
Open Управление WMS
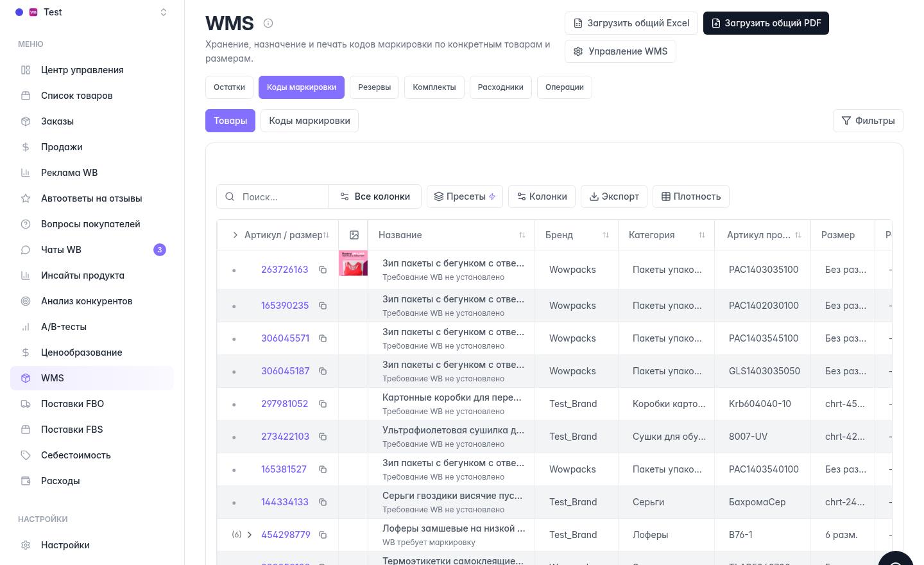point(620,51)
